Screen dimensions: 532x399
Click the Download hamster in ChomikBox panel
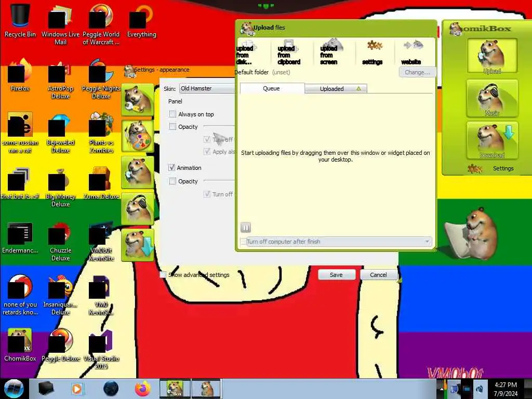click(493, 141)
